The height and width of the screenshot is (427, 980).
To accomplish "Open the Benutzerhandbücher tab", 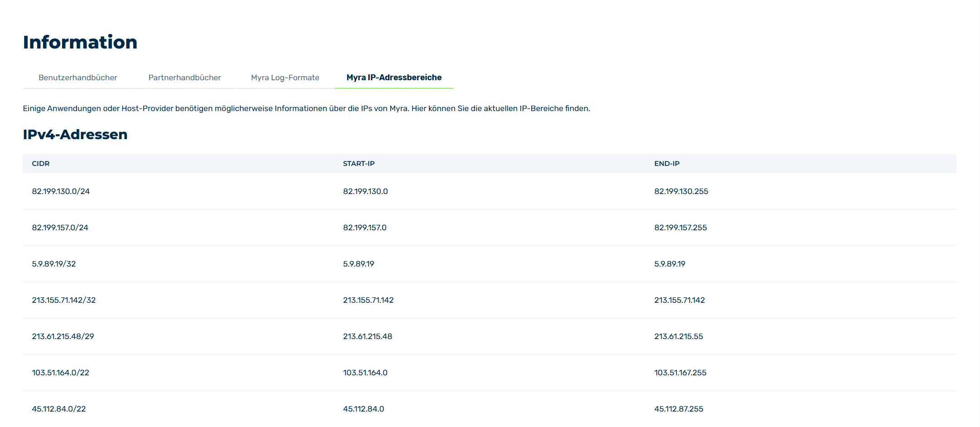I will point(78,78).
